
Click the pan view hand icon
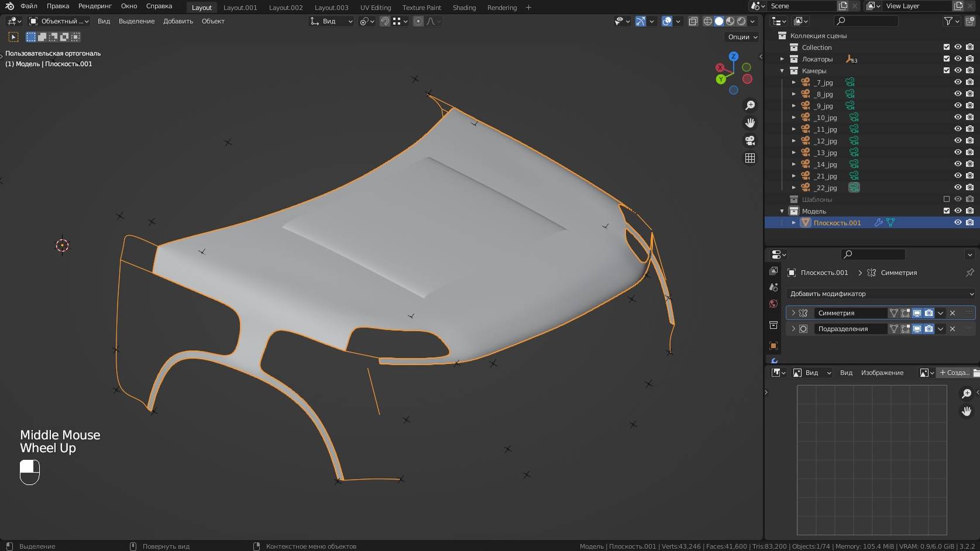point(749,123)
